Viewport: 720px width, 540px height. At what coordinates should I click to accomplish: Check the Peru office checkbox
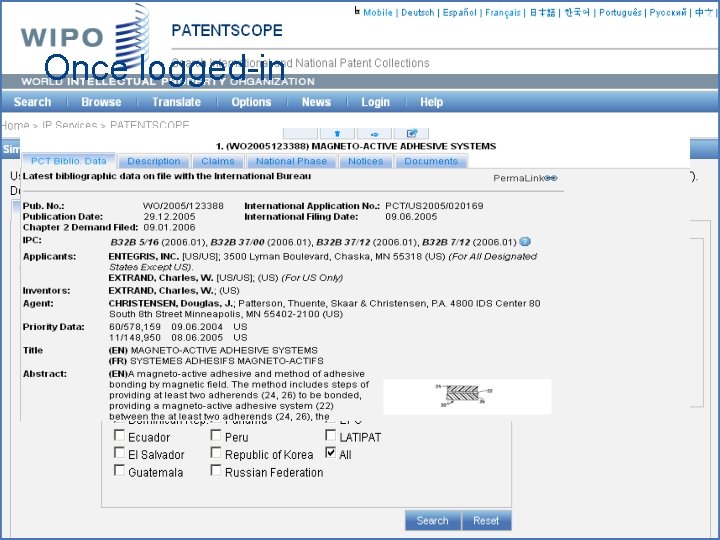tap(216, 435)
